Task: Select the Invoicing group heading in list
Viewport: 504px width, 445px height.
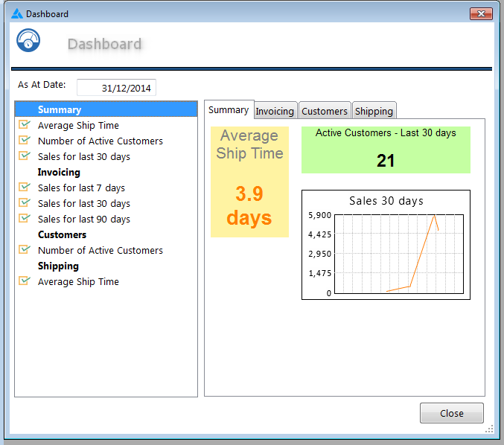Action: [x=59, y=172]
